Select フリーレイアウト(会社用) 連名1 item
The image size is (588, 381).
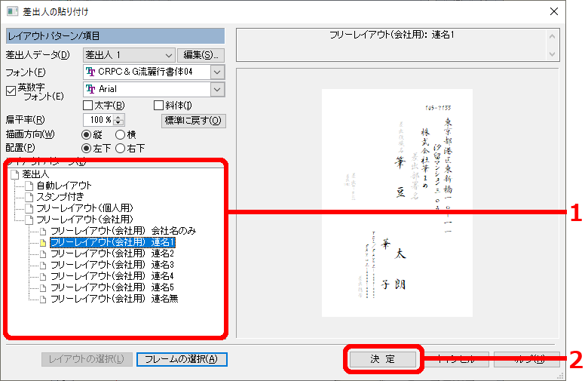112,242
